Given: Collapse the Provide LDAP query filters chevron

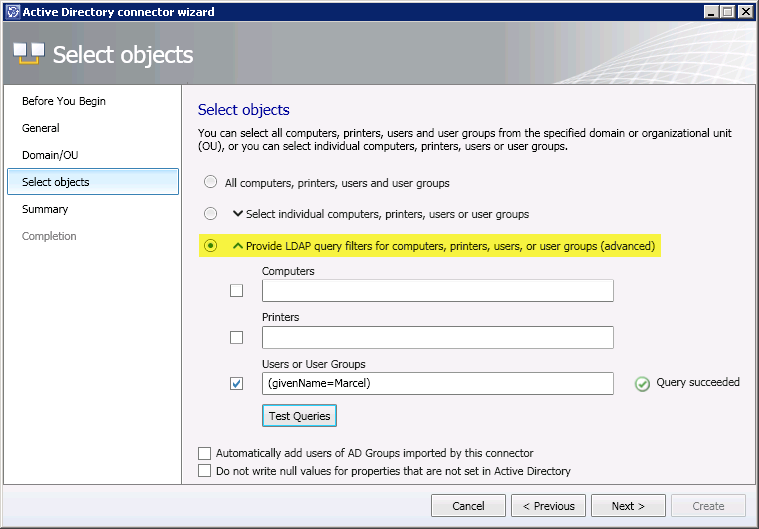Looking at the screenshot, I should (238, 246).
